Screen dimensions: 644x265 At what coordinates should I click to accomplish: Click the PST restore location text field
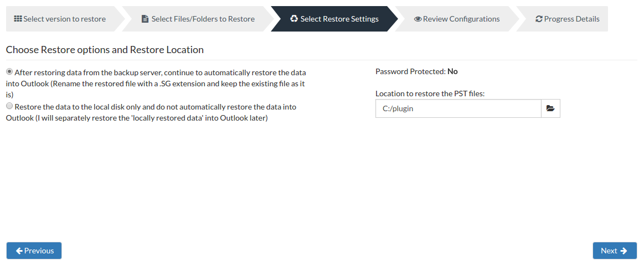(x=458, y=108)
